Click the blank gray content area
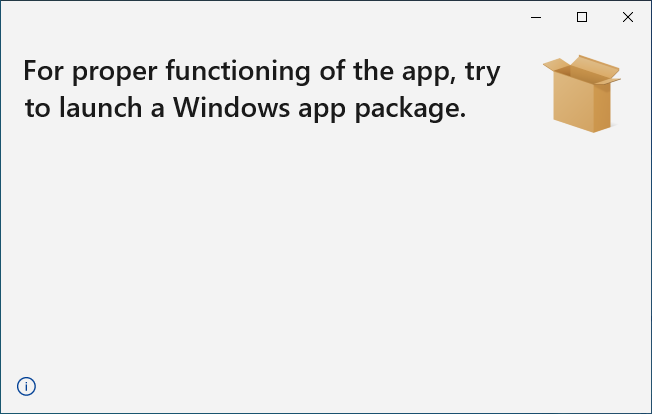This screenshot has height=414, width=652. [x=326, y=249]
